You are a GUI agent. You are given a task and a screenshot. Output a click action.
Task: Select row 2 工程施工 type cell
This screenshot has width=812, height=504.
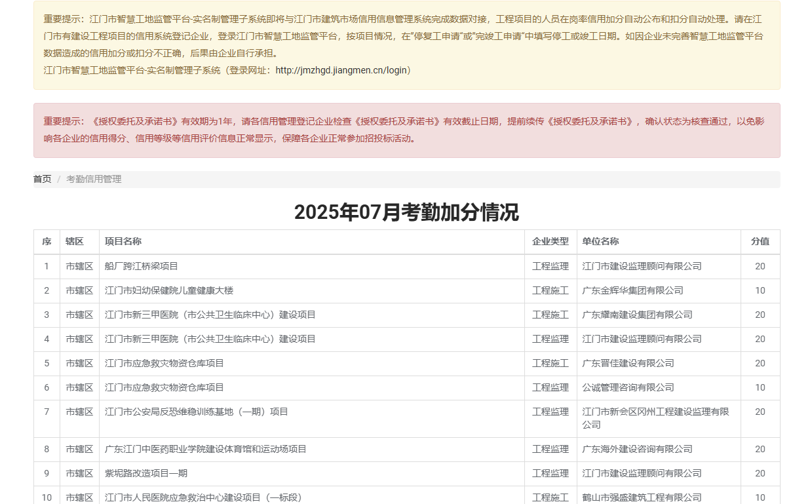point(551,290)
